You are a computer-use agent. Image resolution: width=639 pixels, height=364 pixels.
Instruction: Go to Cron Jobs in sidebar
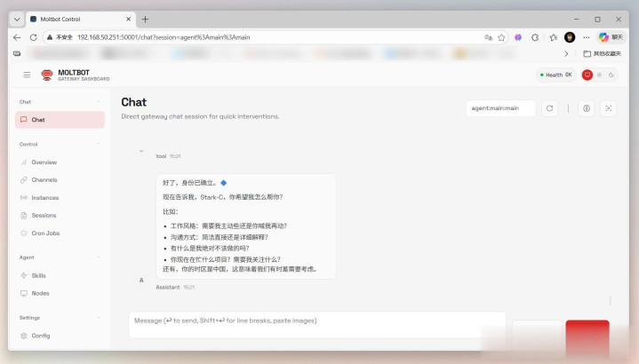(45, 233)
